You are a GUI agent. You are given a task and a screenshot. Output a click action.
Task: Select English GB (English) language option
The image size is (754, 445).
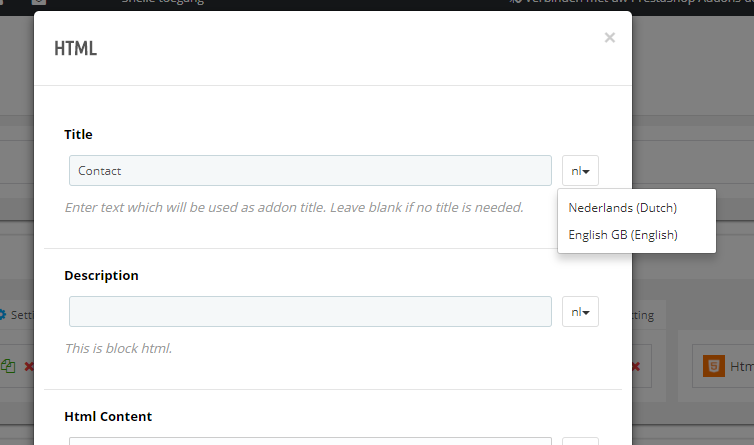(622, 235)
